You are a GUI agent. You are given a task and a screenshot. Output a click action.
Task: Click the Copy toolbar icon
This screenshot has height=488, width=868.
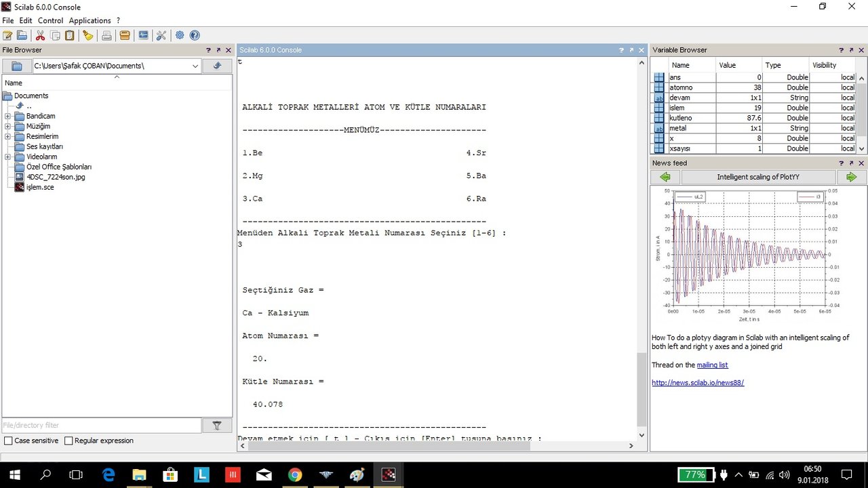[x=55, y=35]
